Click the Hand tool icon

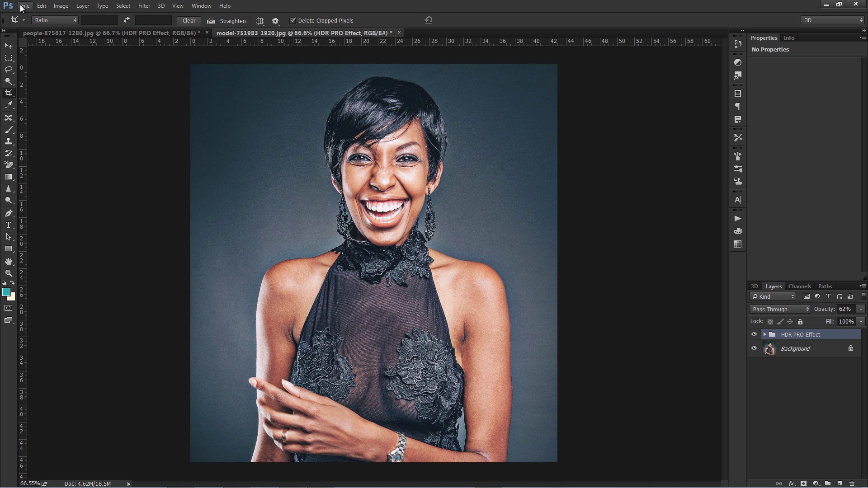click(9, 261)
